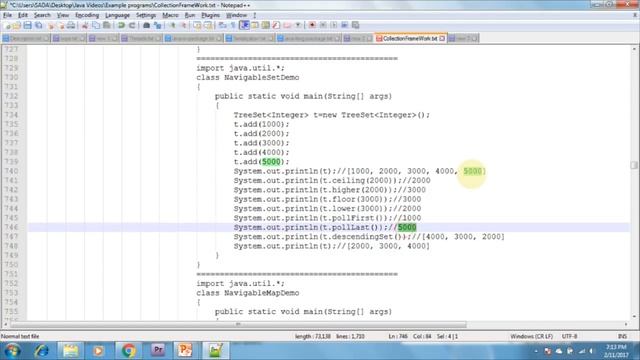This screenshot has height=360, width=640.
Task: Open the Run menu
Action: (190, 15)
